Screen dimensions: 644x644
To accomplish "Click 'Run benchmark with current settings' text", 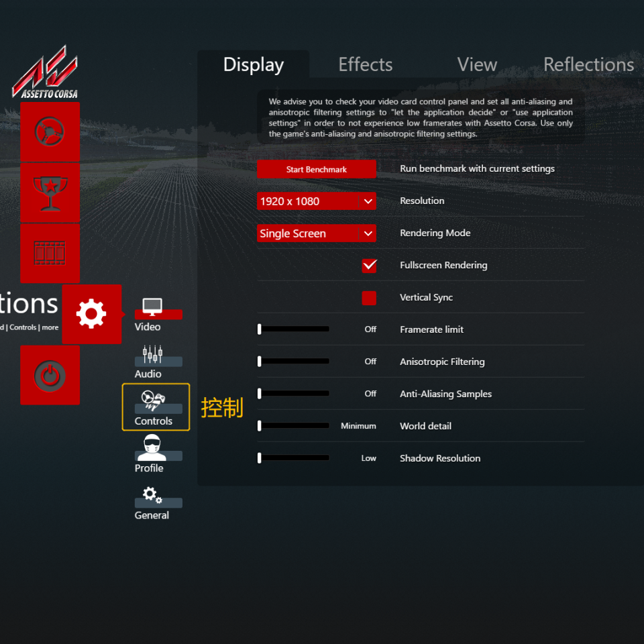I will tap(477, 169).
